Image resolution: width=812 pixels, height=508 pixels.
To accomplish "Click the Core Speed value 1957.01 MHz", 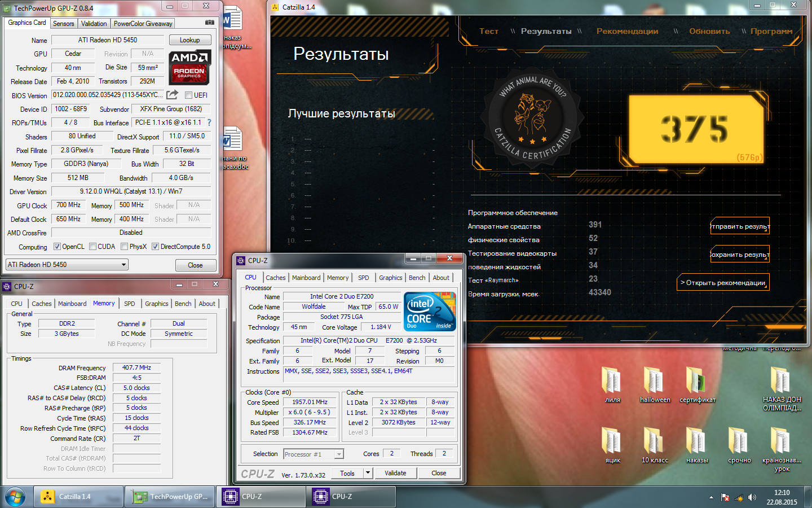I will point(310,402).
